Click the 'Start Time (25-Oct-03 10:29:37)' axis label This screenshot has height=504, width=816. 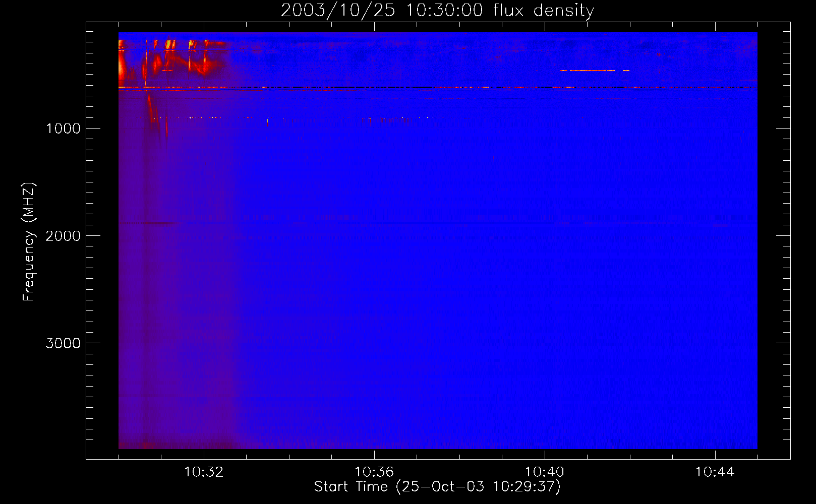point(437,487)
